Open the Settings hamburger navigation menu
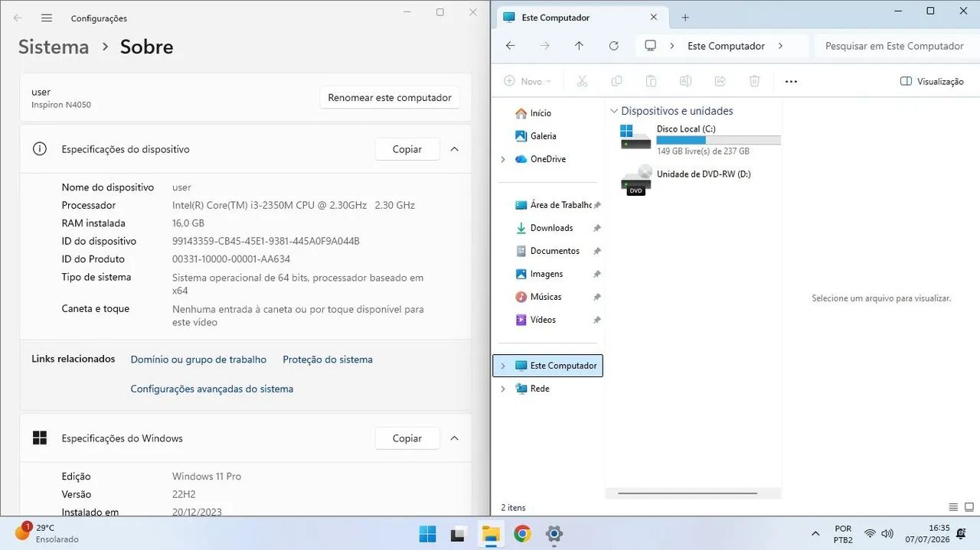 pos(47,18)
